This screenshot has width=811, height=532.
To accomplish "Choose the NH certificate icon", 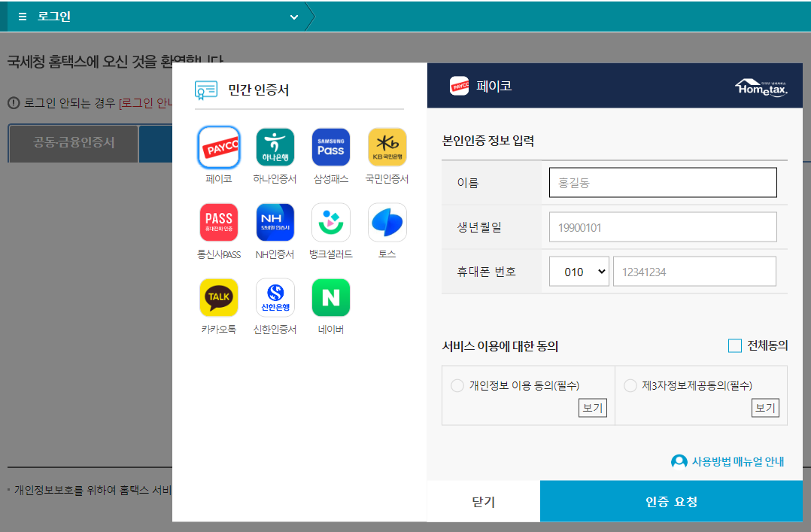I will pyautogui.click(x=275, y=223).
